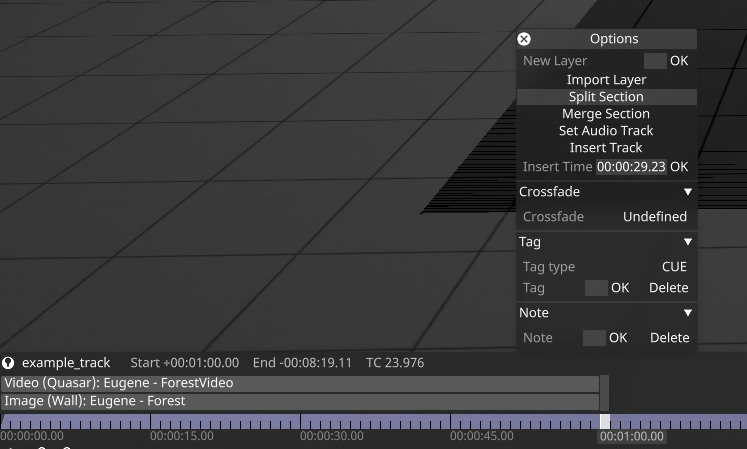This screenshot has height=449, width=747.
Task: Click the Start +00:01:00.00 value
Action: [x=185, y=363]
